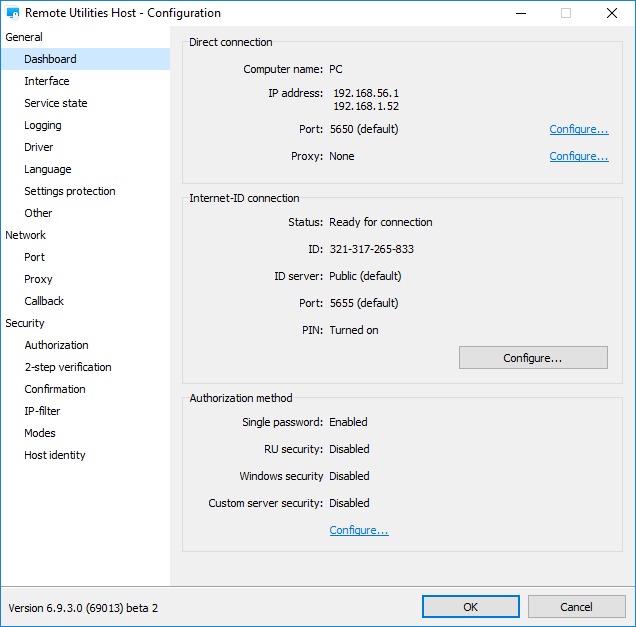Click the Configure link next to Port 5650
636x627 pixels.
579,129
